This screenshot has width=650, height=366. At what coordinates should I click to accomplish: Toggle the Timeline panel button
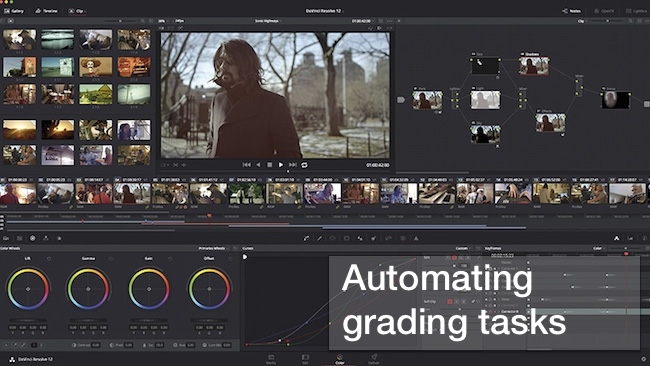(x=46, y=11)
